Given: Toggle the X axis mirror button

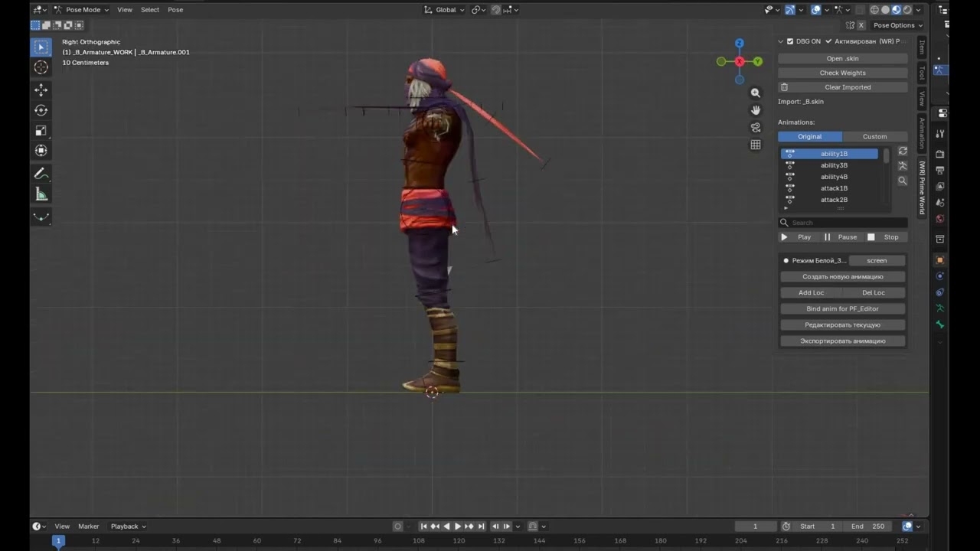Looking at the screenshot, I should click(861, 25).
